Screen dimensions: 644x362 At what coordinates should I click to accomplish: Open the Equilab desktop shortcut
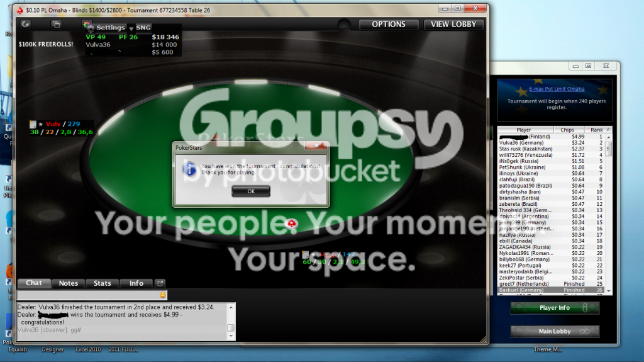coord(17,349)
